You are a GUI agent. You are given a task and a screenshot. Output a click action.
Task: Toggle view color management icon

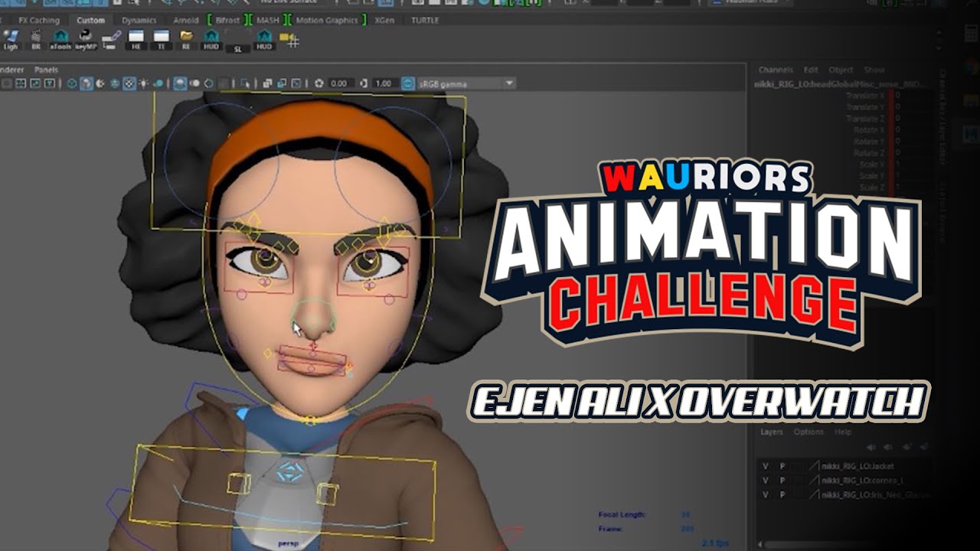click(x=407, y=83)
